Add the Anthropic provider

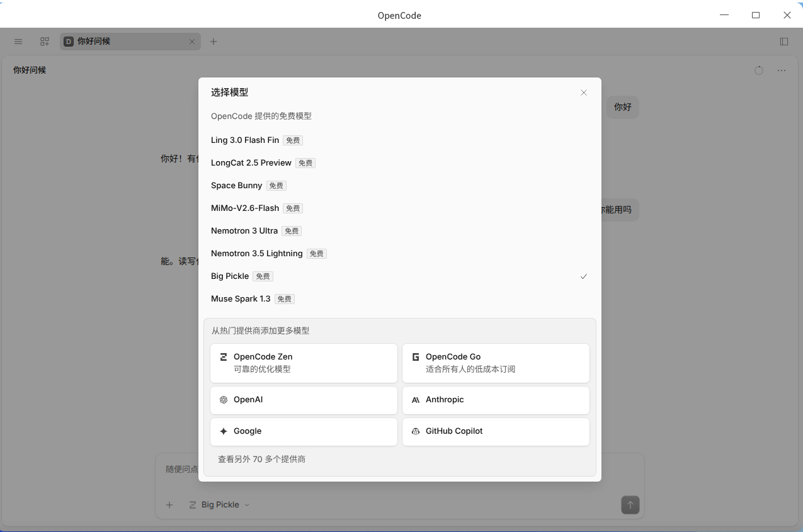pyautogui.click(x=496, y=400)
